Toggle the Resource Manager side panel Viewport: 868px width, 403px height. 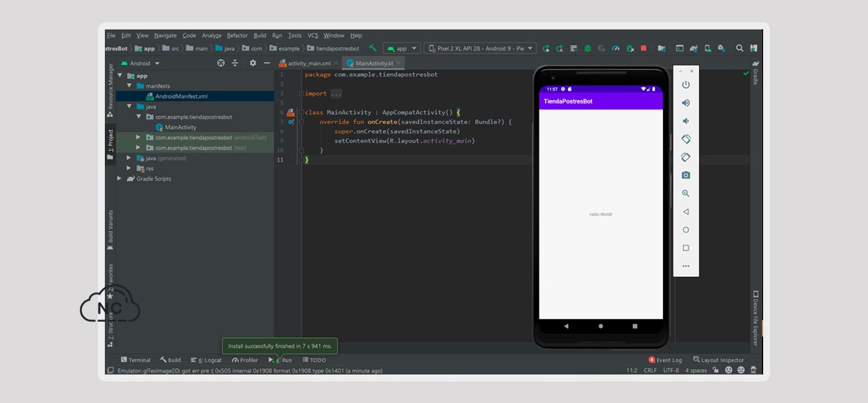110,90
